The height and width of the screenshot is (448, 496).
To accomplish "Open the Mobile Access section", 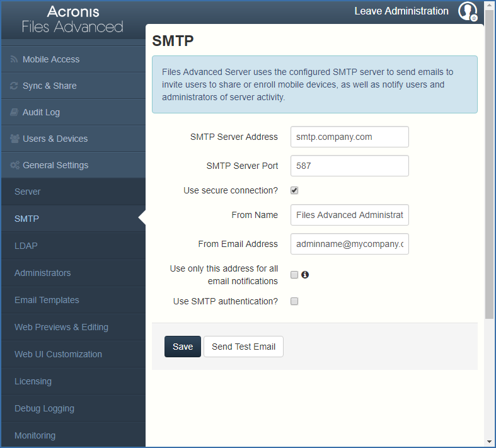I will pyautogui.click(x=73, y=59).
